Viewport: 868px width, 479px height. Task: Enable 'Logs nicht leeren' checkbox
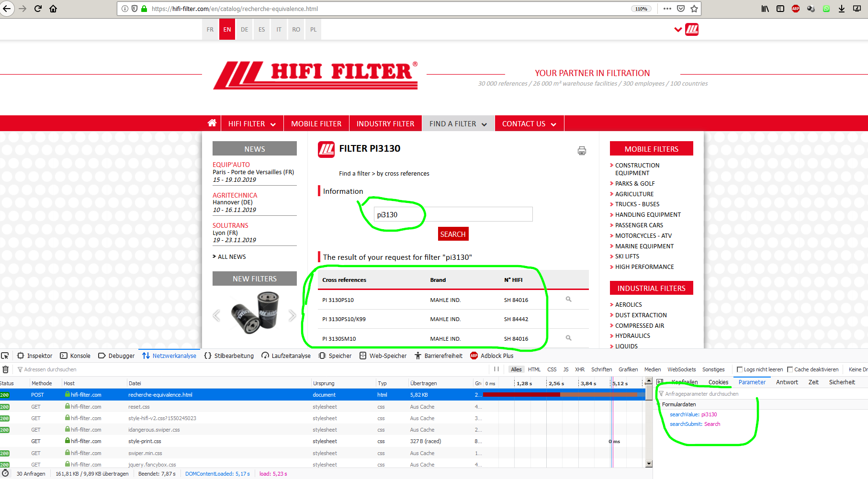[x=740, y=369]
